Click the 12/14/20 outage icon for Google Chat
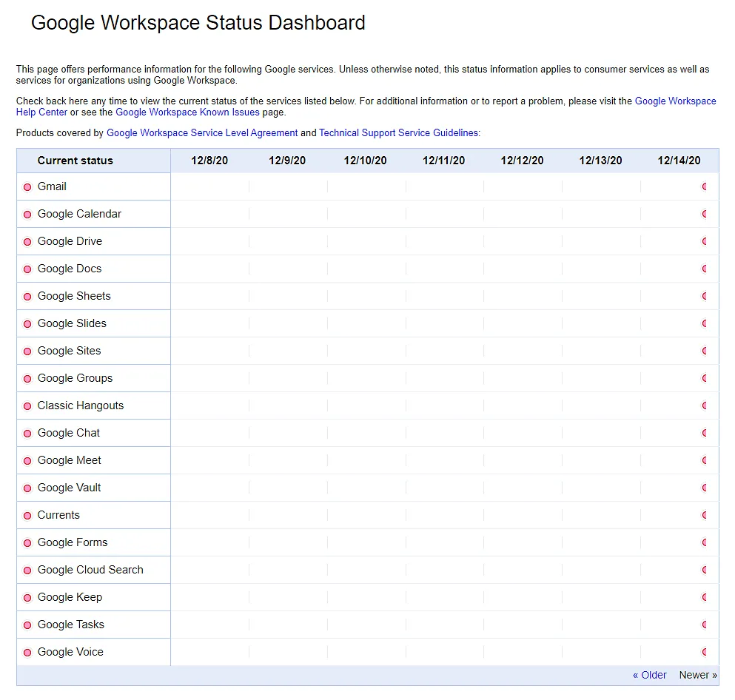735x700 pixels. pos(705,434)
